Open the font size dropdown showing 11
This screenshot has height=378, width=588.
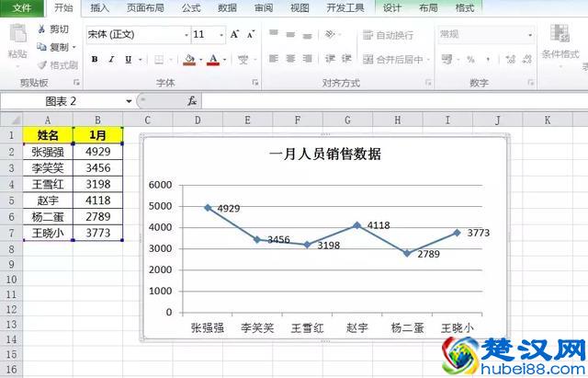point(221,35)
